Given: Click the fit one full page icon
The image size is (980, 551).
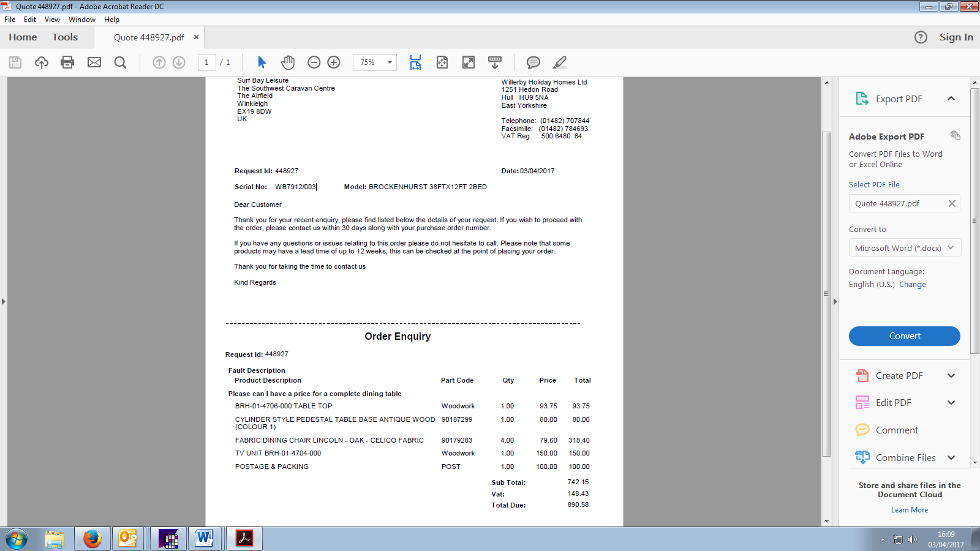Looking at the screenshot, I should tap(442, 62).
